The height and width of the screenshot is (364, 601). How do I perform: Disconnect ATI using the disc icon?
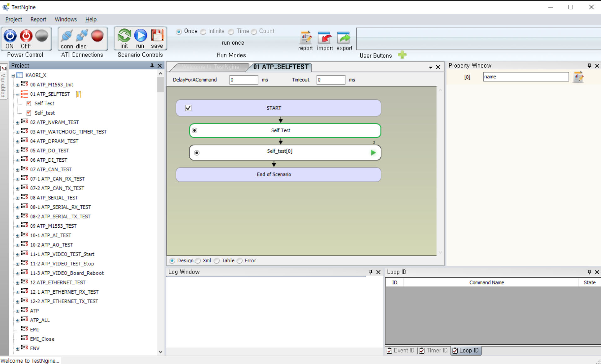(x=82, y=36)
